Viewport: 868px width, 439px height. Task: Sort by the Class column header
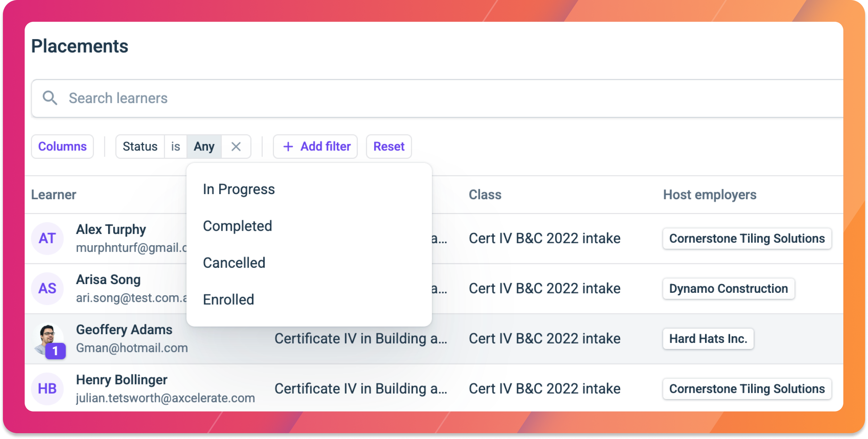click(485, 195)
